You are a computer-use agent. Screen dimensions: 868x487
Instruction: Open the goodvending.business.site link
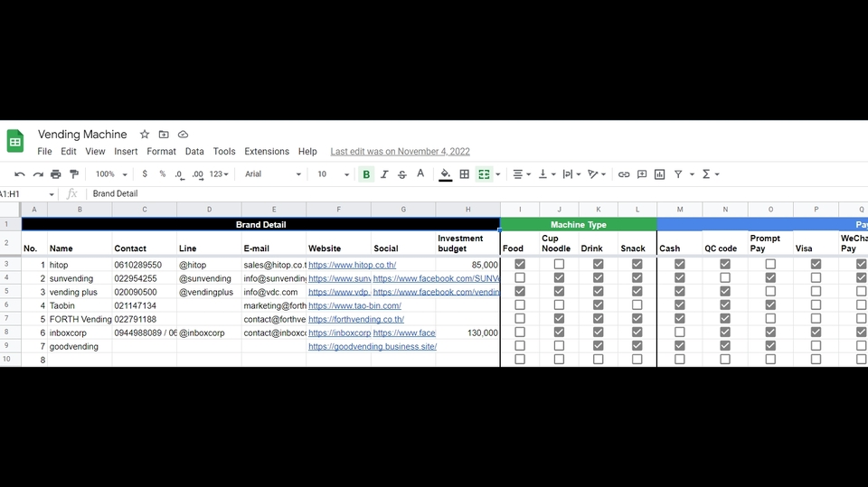pos(373,346)
